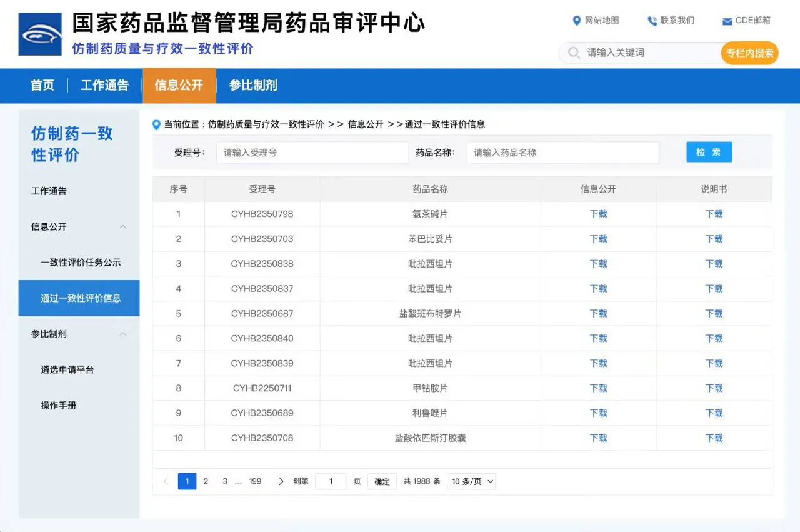Go to last page 199
The image size is (800, 532).
click(x=255, y=481)
